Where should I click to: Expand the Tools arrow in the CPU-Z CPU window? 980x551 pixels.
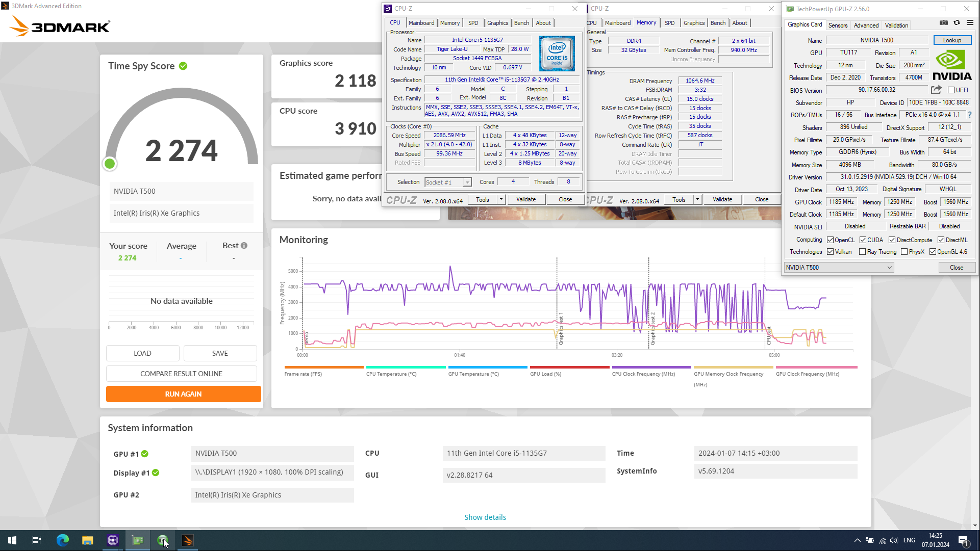coord(501,199)
